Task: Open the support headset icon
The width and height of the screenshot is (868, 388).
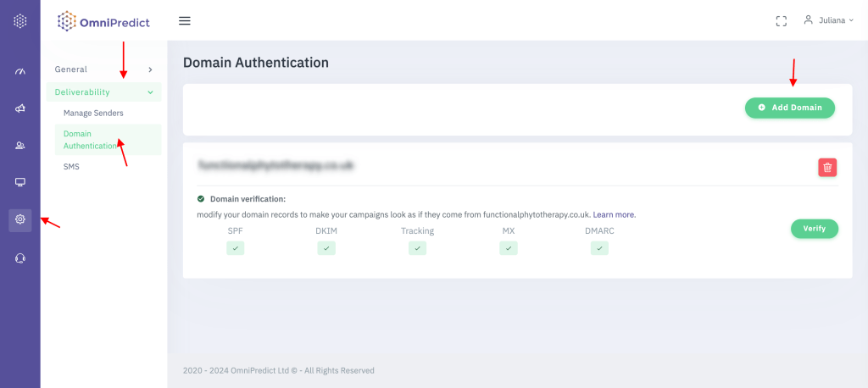Action: [x=20, y=258]
